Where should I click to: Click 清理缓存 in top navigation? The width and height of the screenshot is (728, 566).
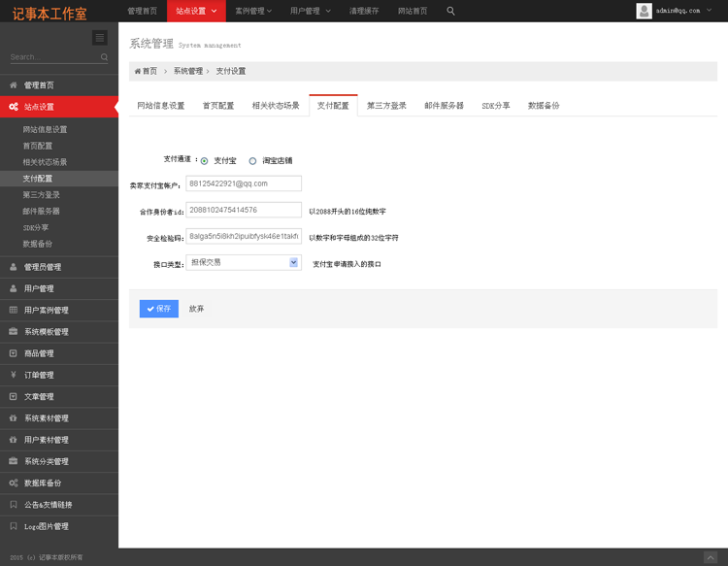pyautogui.click(x=364, y=11)
